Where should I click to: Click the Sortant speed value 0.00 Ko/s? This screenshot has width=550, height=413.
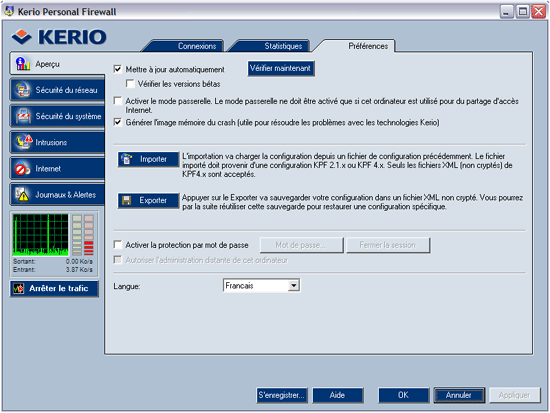click(x=79, y=261)
